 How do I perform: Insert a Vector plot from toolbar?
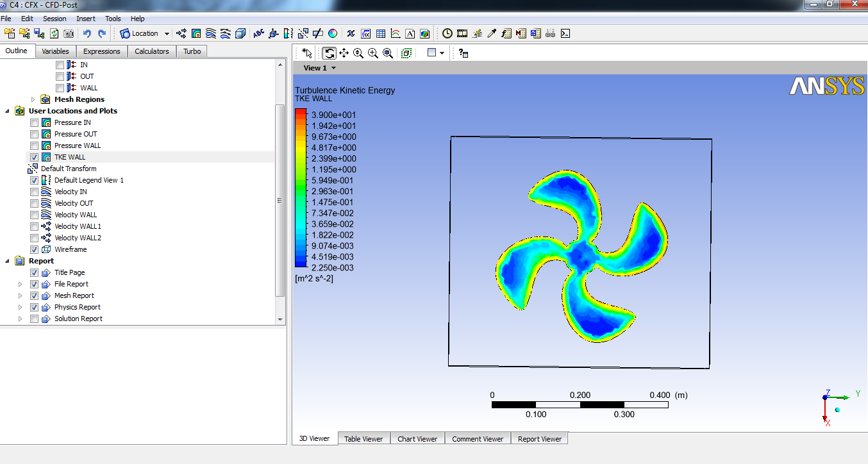pos(181,33)
